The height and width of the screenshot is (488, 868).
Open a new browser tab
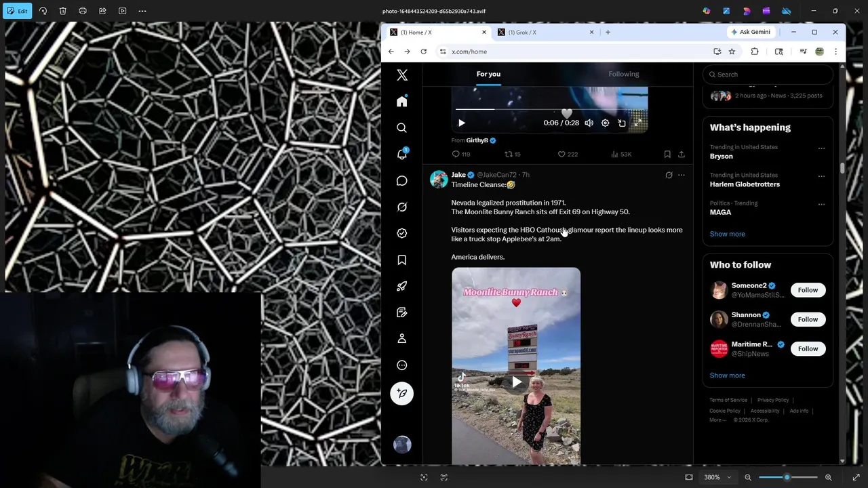[608, 32]
